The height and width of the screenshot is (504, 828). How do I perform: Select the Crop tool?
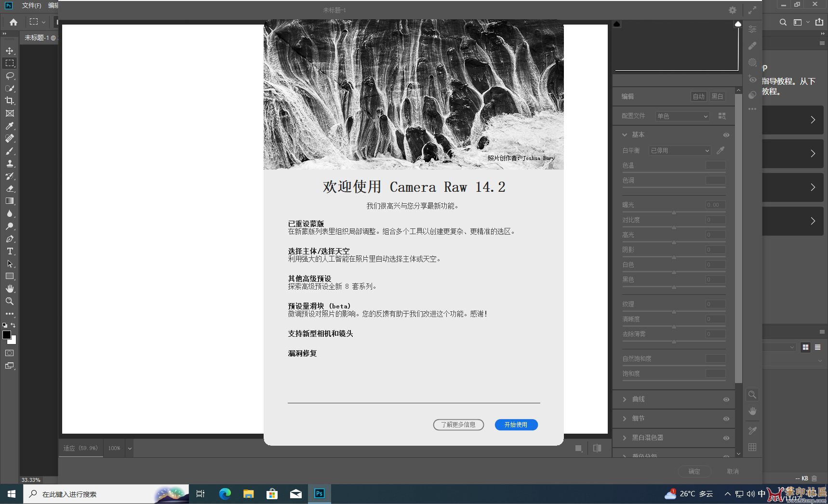[10, 101]
